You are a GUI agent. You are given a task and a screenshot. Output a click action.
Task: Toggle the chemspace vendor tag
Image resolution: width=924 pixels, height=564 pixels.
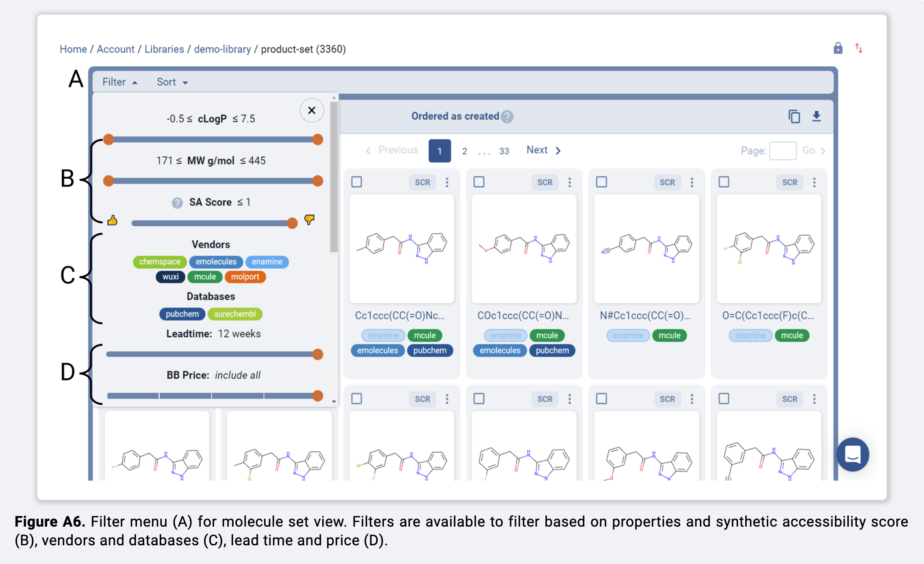point(160,262)
